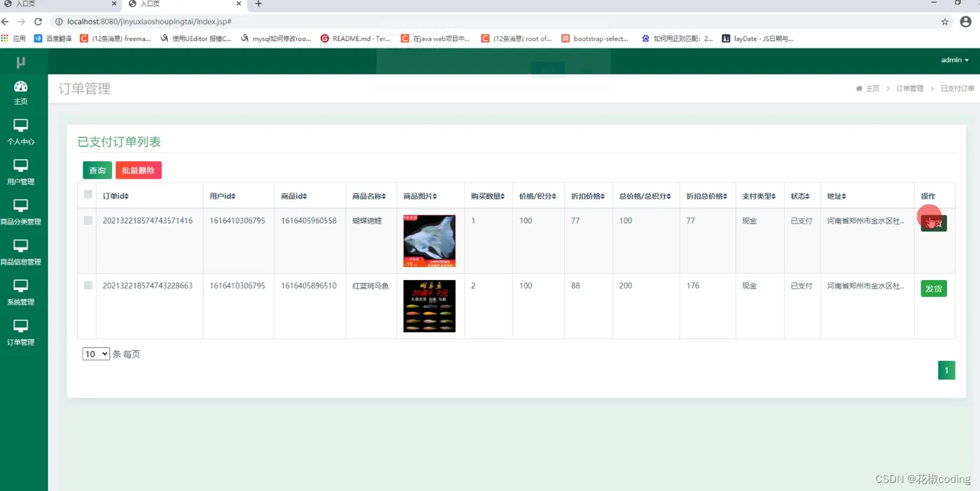Sort the table by 折扣总价格 column
The image size is (980, 491).
pos(708,196)
